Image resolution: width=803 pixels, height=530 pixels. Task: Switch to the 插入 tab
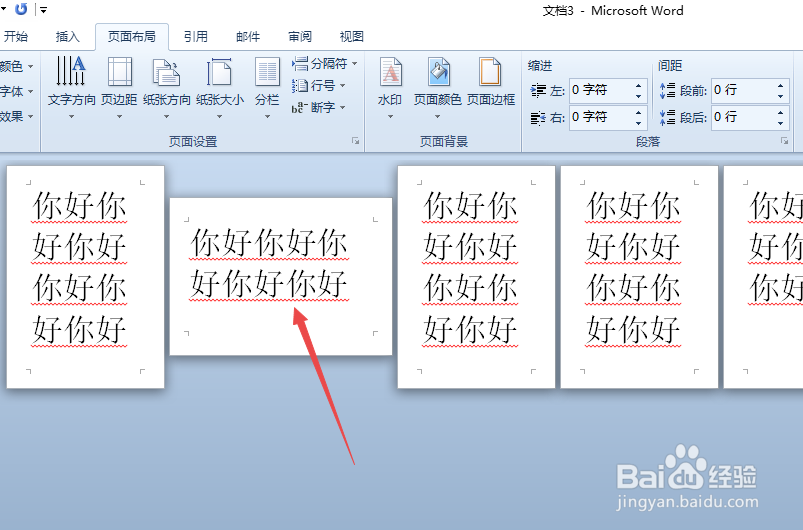coord(68,36)
